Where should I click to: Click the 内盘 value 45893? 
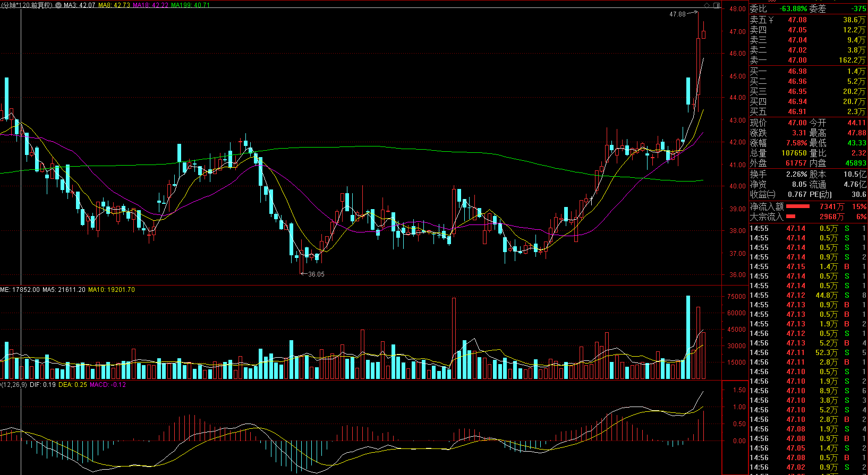856,163
